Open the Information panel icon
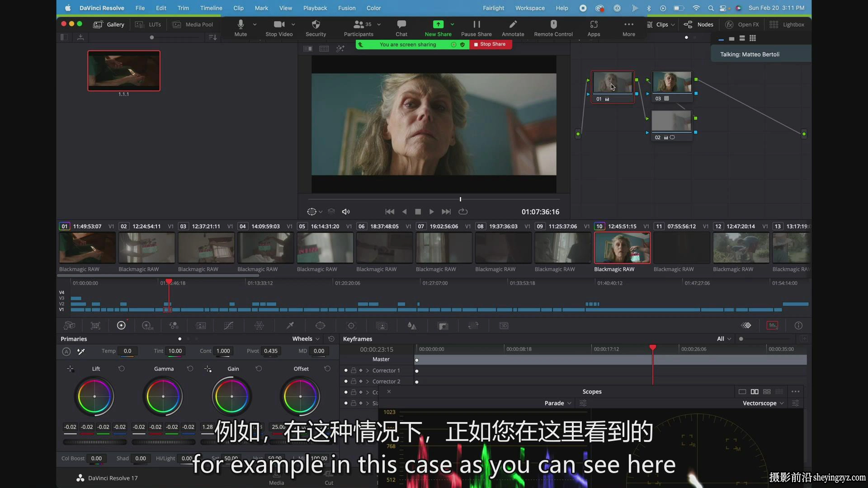Image resolution: width=868 pixels, height=488 pixels. click(798, 325)
